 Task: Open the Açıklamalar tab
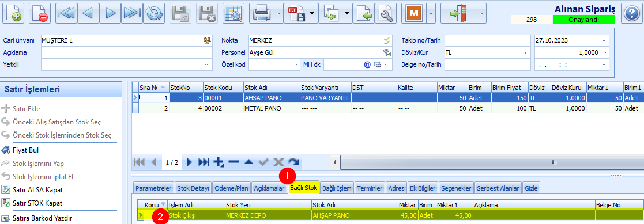click(269, 188)
